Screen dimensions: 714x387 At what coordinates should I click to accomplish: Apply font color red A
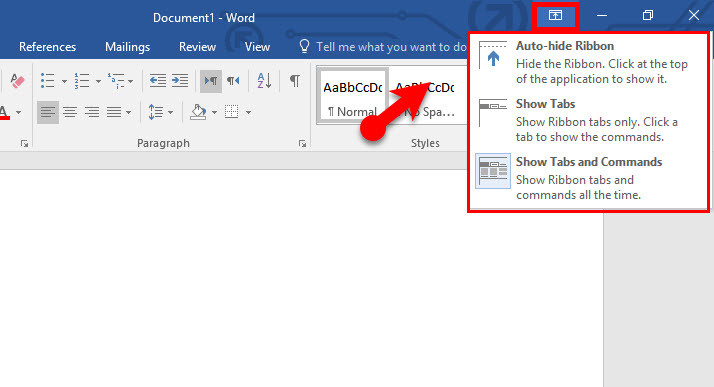[5, 112]
